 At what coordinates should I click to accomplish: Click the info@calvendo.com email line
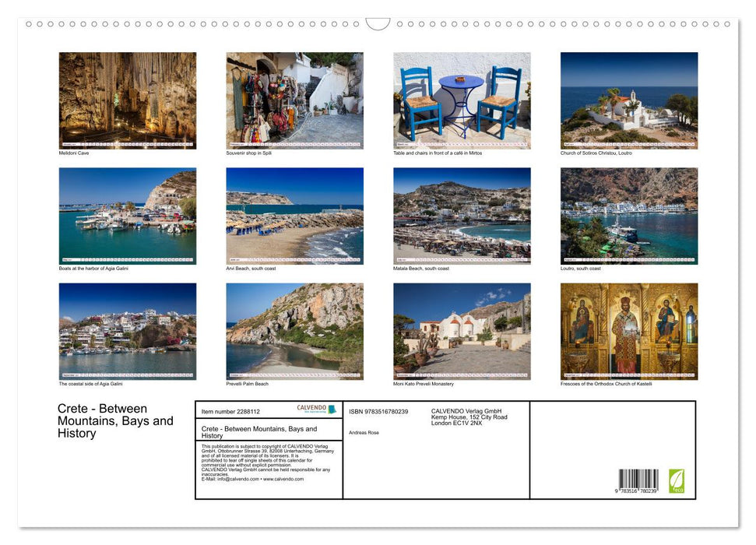point(252,479)
